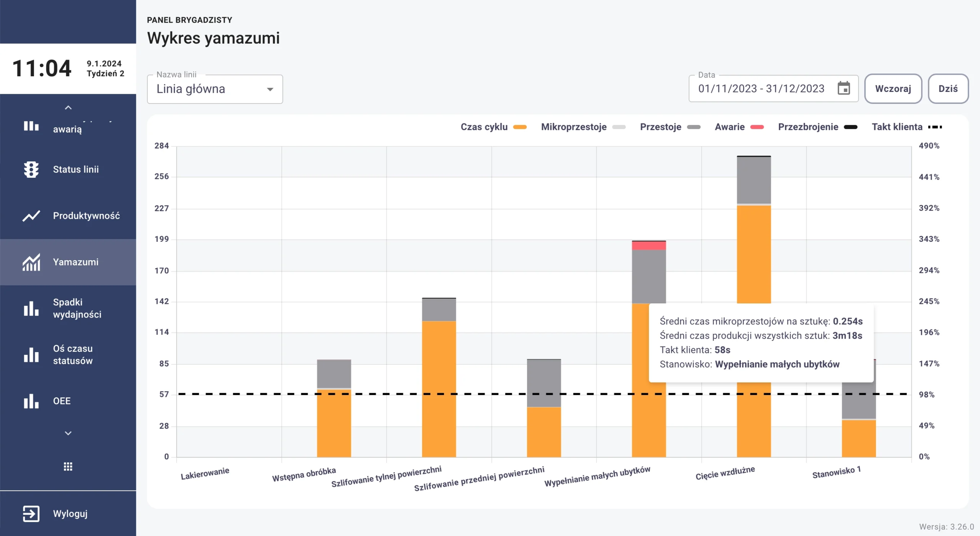
Task: Open the apps grid icon in sidebar
Action: 68,466
